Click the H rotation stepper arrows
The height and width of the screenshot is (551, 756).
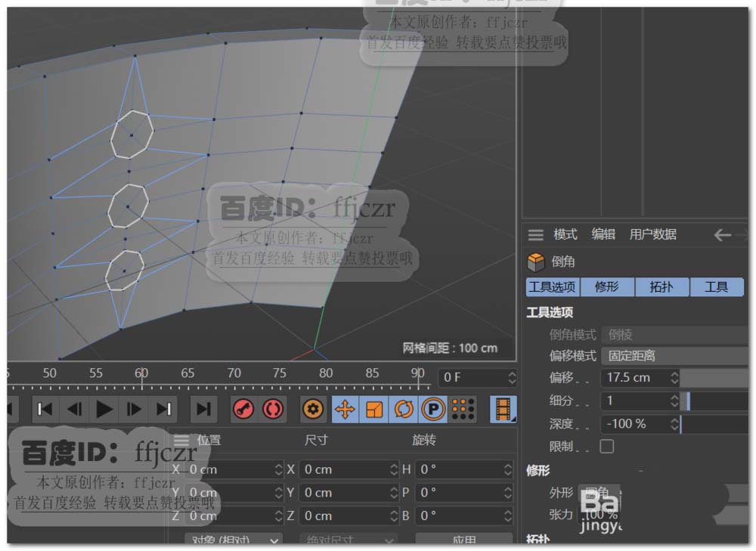pos(508,469)
